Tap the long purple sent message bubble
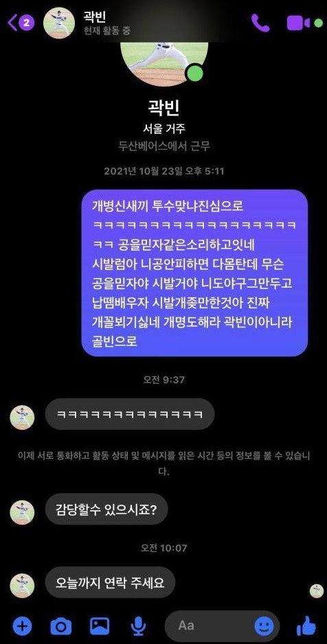 (194, 273)
